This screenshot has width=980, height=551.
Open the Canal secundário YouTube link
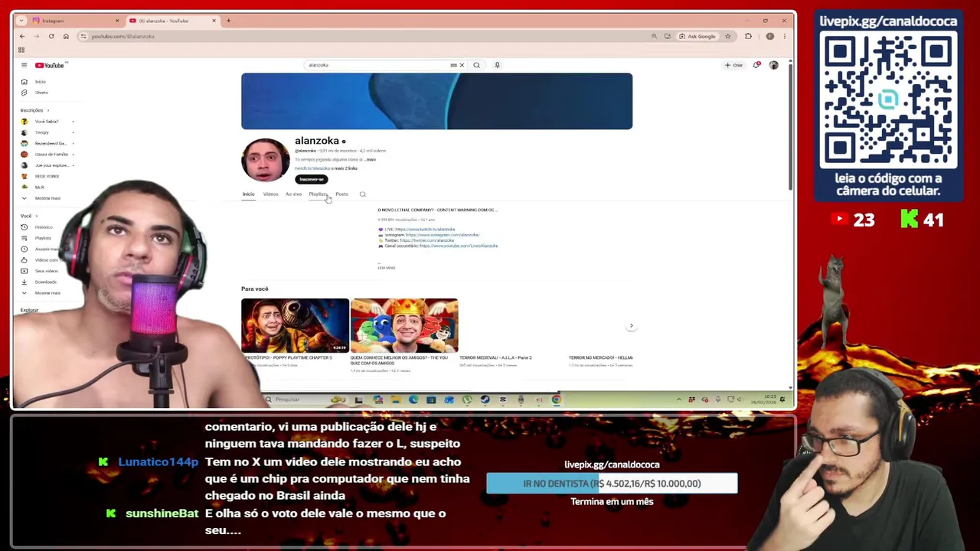click(x=459, y=246)
